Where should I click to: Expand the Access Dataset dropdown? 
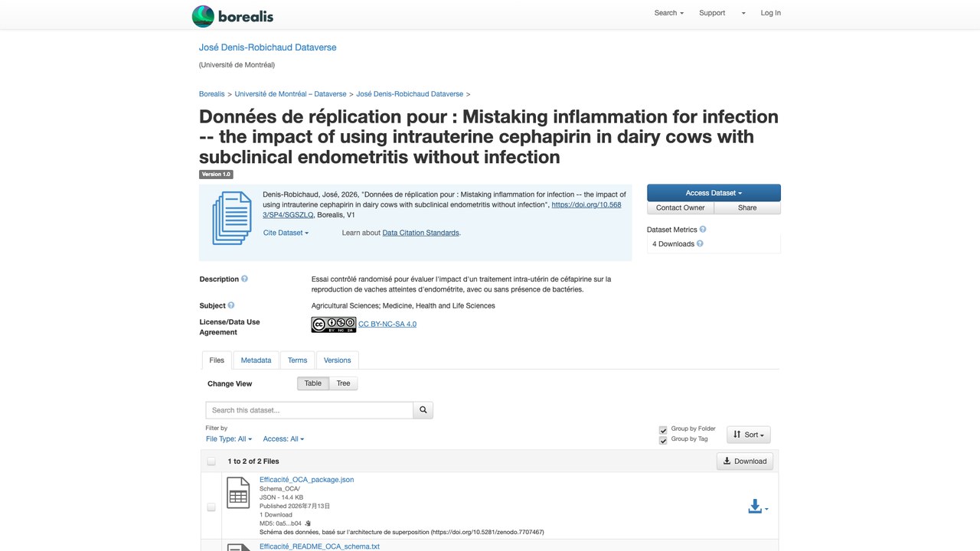point(714,193)
